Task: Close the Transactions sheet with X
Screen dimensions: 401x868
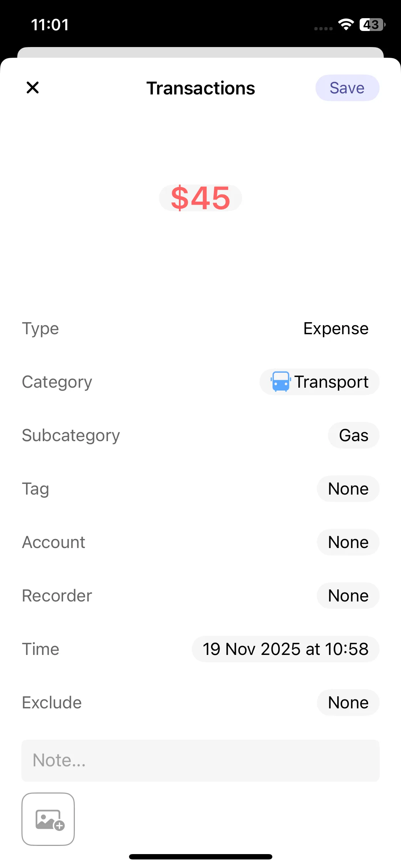Action: [x=32, y=88]
